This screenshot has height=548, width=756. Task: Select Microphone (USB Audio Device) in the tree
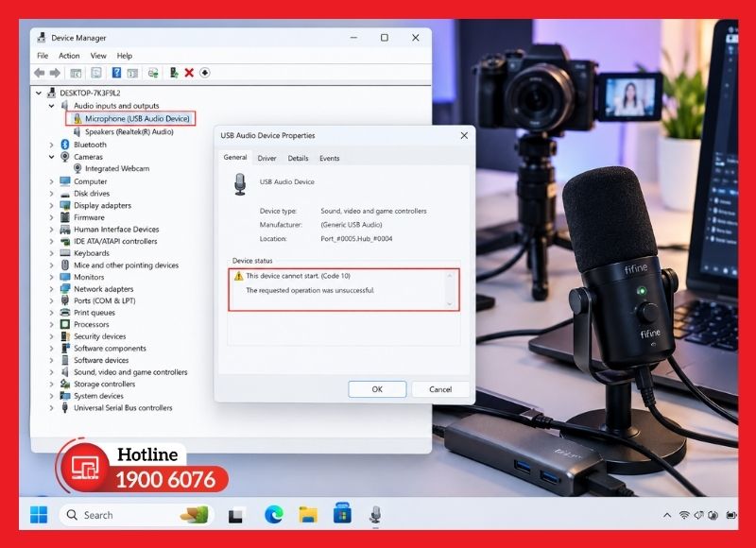(x=130, y=118)
